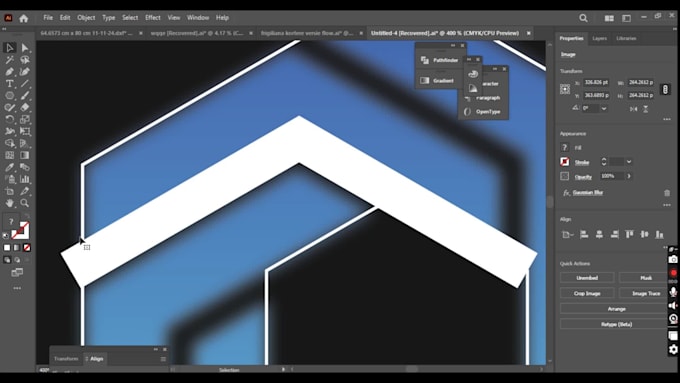
Task: Select the Paintbrush tool
Action: tap(25, 96)
